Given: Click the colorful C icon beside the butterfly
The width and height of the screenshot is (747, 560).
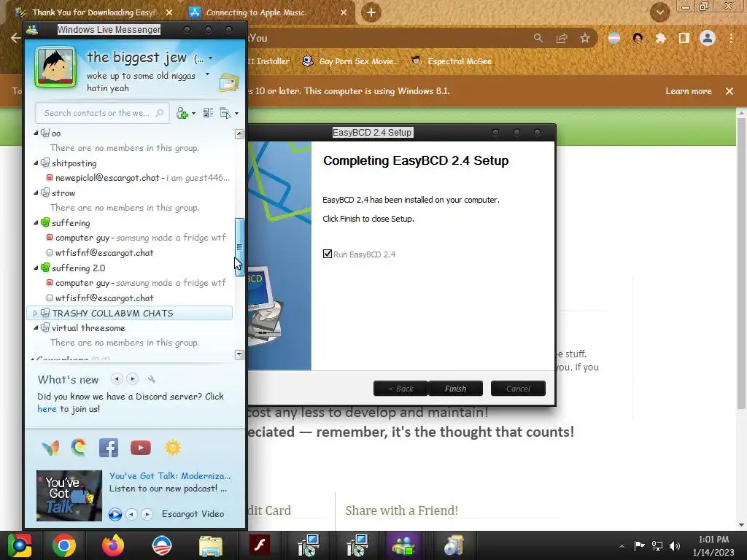Looking at the screenshot, I should (79, 448).
